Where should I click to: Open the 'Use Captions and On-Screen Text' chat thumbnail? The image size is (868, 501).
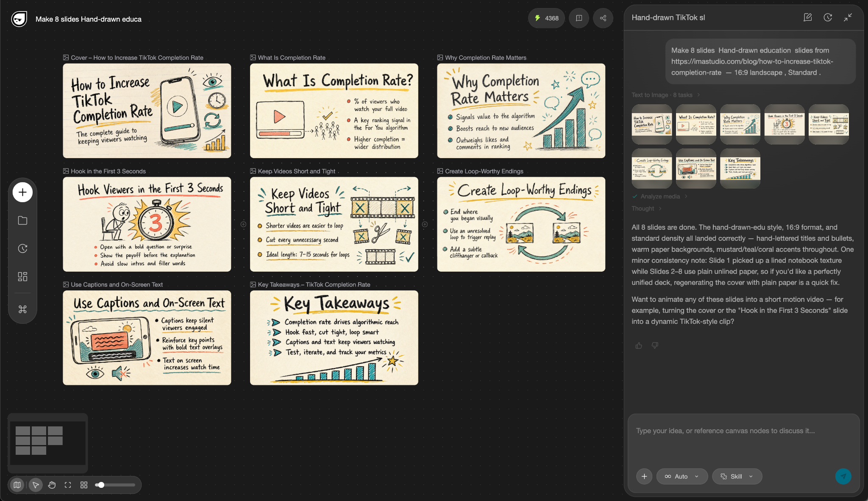696,168
